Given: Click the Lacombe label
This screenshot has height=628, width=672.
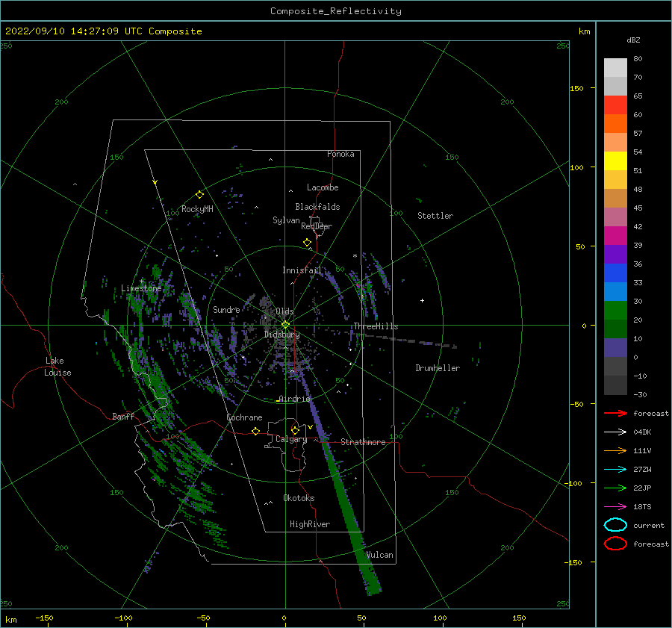Looking at the screenshot, I should pyautogui.click(x=323, y=187).
